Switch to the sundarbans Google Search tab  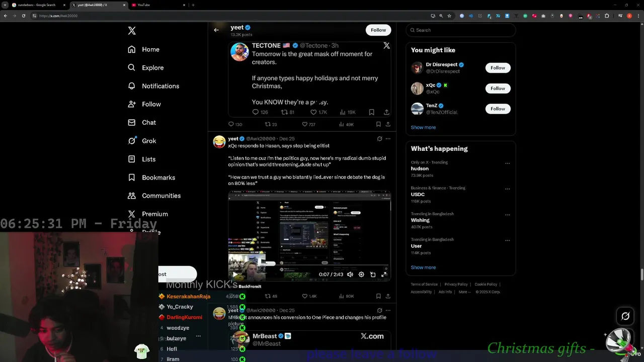pyautogui.click(x=38, y=5)
